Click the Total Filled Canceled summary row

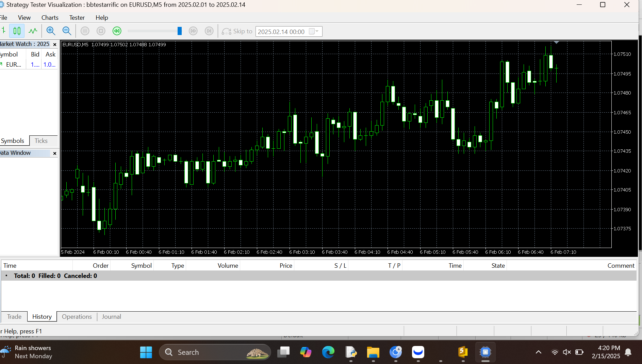pyautogui.click(x=319, y=276)
